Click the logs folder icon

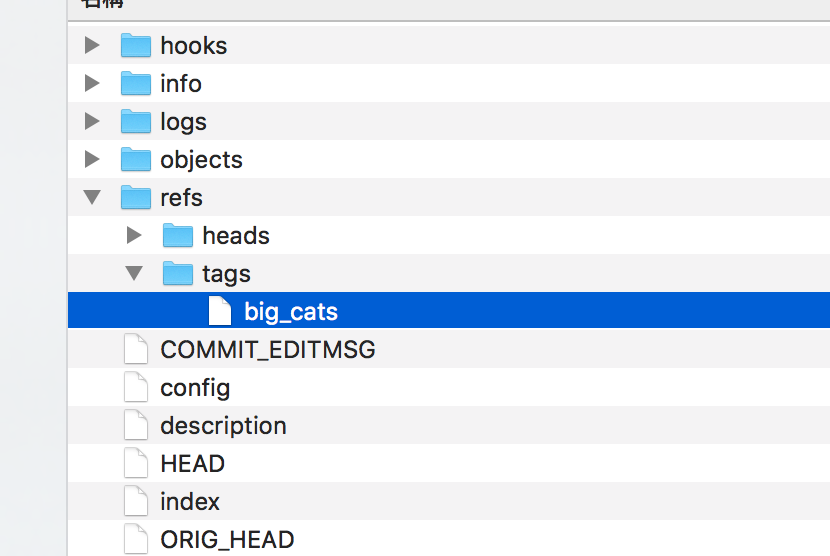(x=135, y=122)
